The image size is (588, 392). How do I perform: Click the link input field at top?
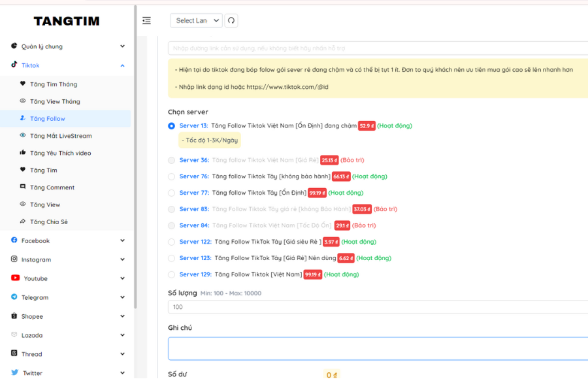click(x=378, y=48)
